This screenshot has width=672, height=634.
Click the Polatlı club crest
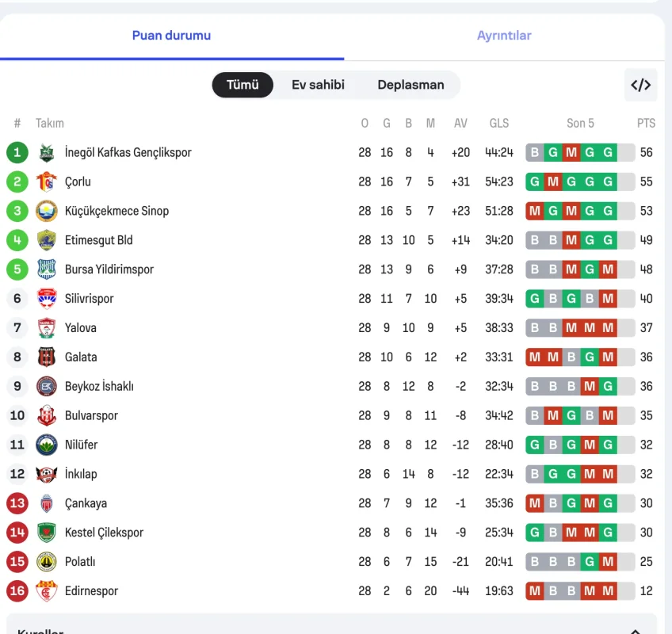(47, 562)
